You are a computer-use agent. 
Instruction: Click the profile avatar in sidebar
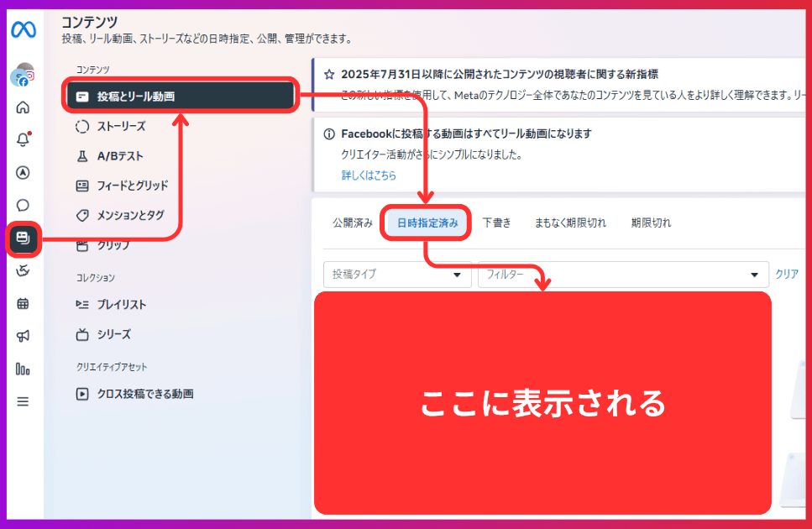coord(23,76)
